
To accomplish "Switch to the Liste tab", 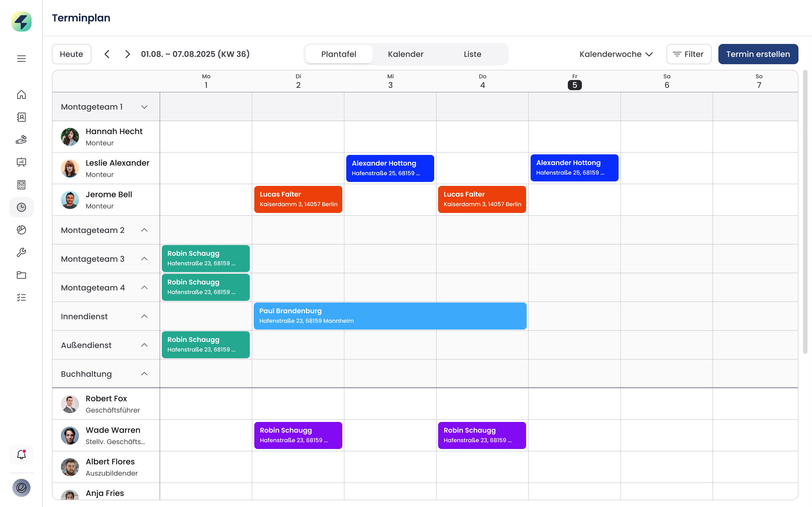I will [x=472, y=54].
